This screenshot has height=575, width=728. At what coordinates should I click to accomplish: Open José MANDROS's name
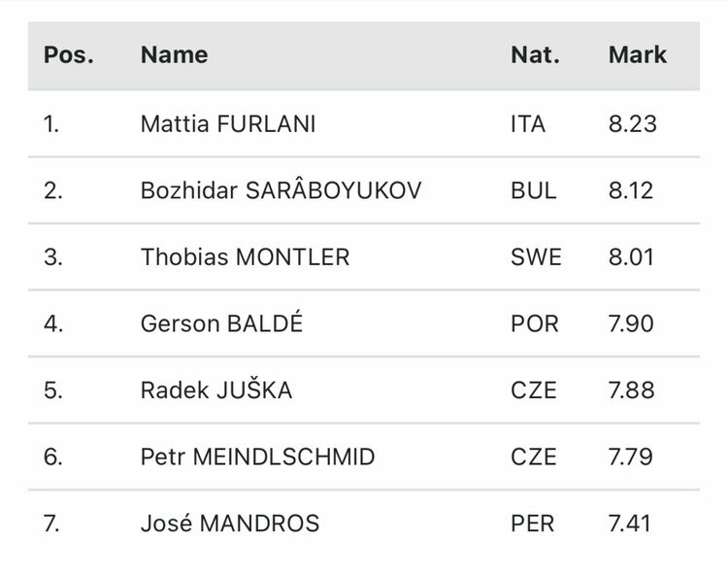[x=229, y=524]
